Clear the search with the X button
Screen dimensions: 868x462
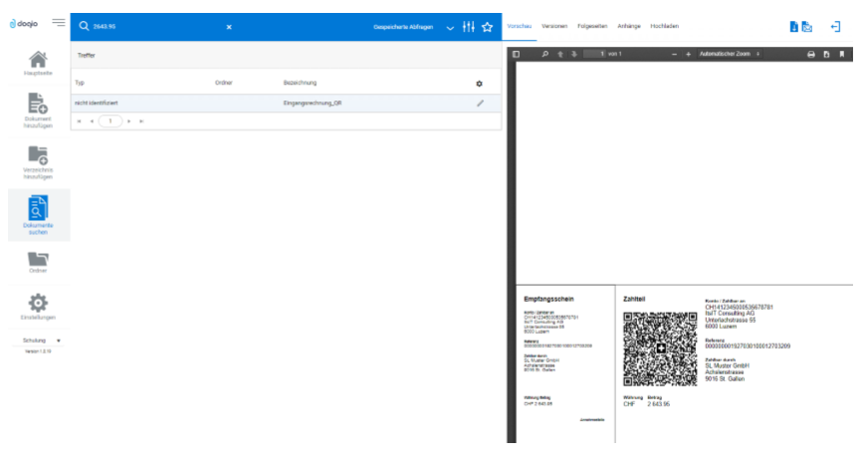pos(229,27)
